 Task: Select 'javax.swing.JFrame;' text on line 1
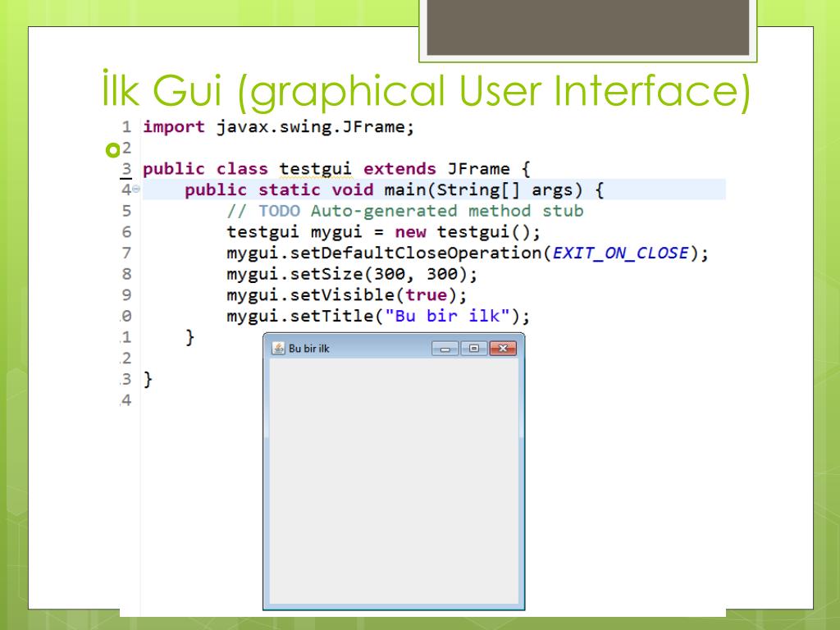pos(316,127)
